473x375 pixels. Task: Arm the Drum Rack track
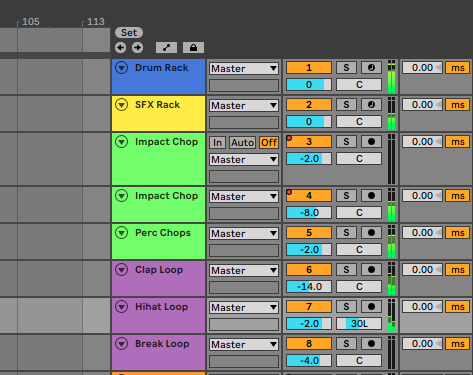click(x=371, y=68)
